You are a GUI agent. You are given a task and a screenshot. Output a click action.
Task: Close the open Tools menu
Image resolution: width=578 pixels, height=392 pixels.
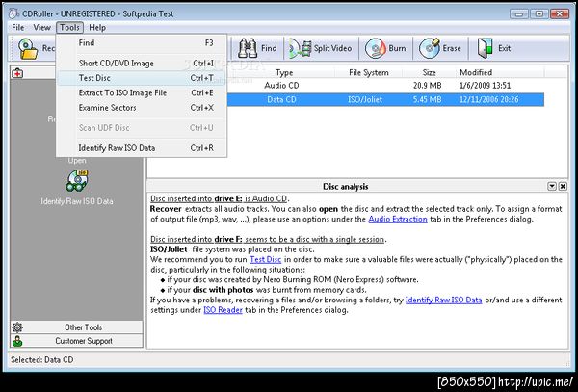[69, 28]
